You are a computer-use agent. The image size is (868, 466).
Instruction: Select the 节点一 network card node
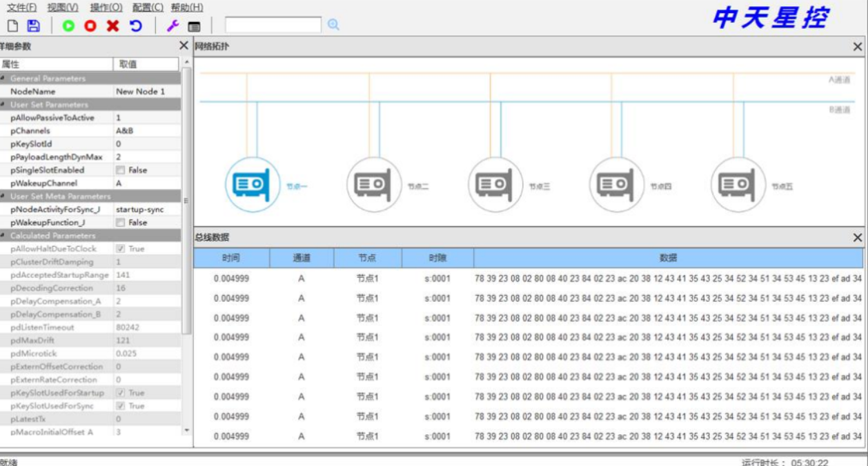click(x=252, y=185)
